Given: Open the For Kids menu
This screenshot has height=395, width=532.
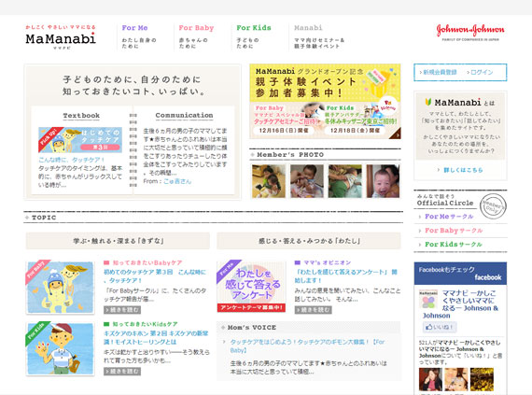Looking at the screenshot, I should pos(254,36).
